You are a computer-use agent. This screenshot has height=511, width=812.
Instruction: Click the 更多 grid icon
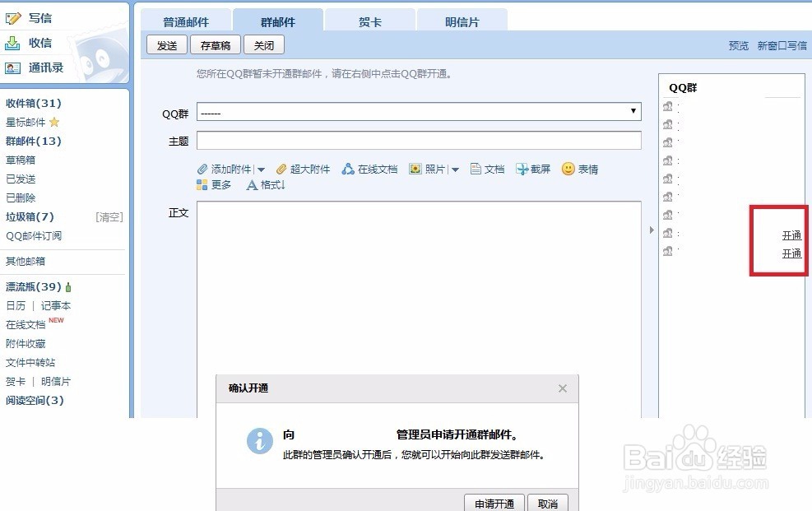click(x=202, y=185)
